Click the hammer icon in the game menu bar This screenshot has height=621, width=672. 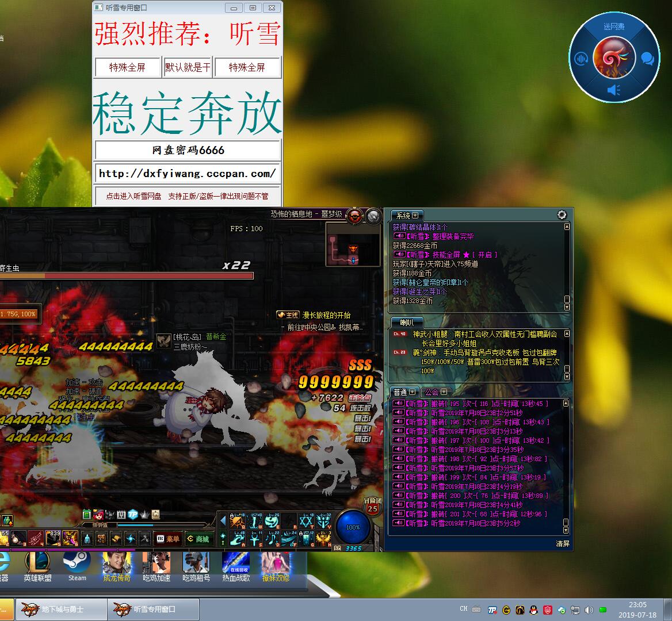click(146, 538)
